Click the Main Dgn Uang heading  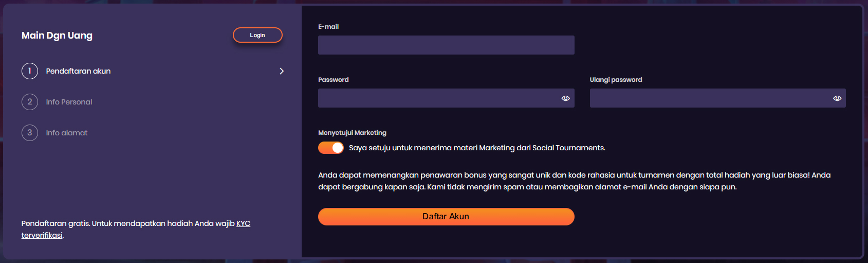[57, 36]
